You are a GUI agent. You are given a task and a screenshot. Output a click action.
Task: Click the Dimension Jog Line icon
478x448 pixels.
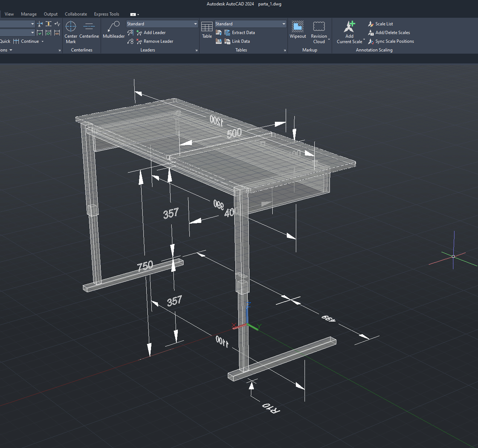[x=57, y=24]
